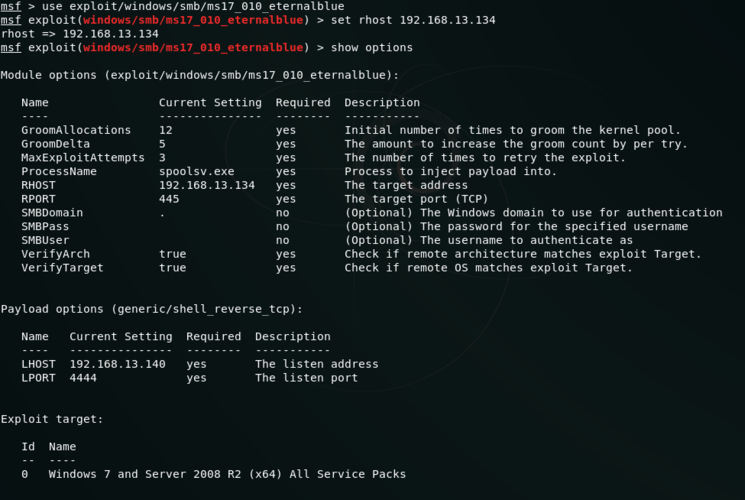Click the 'true' value in VerifyArch row
Viewport: 745px width, 500px height.
click(172, 254)
